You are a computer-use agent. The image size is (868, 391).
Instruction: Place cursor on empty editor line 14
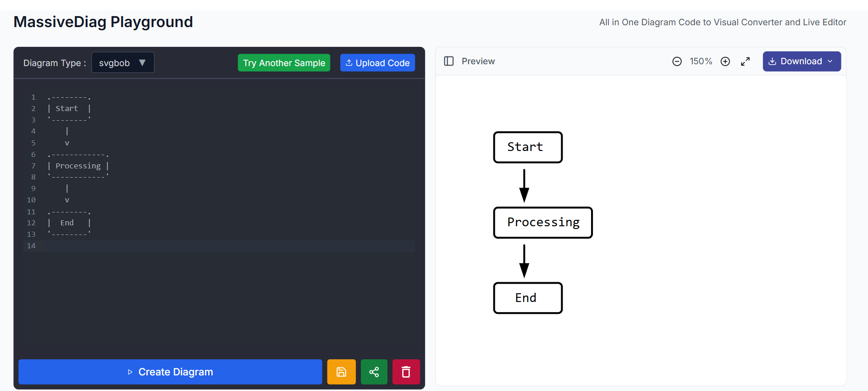(229, 246)
